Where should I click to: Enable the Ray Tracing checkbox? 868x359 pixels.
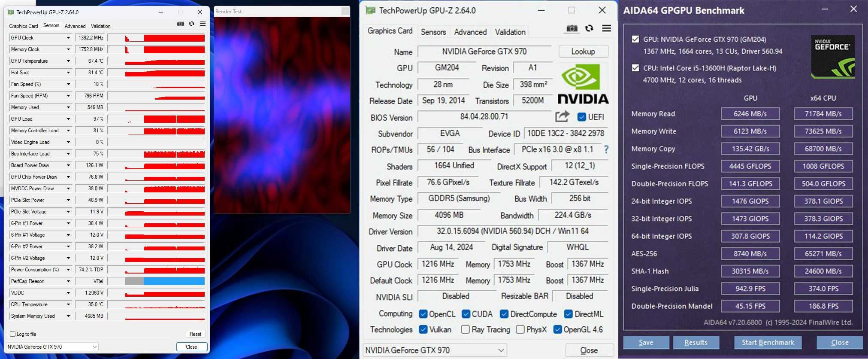(465, 329)
